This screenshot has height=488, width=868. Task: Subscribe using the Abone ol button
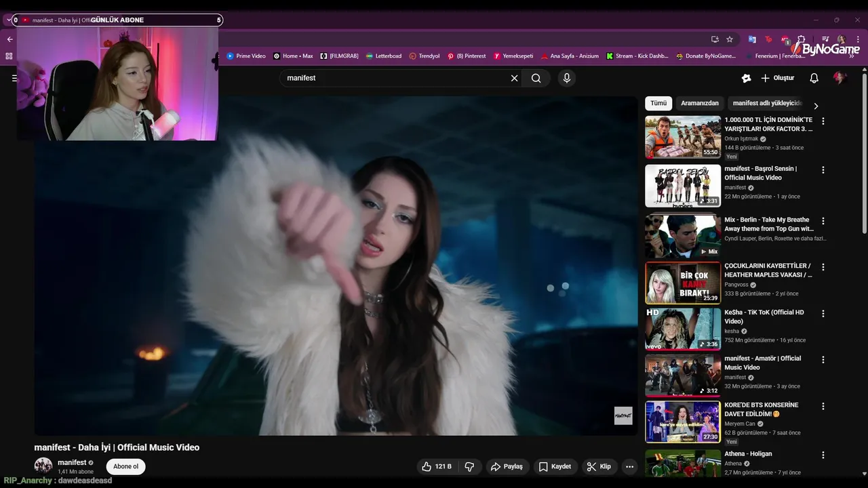click(125, 466)
